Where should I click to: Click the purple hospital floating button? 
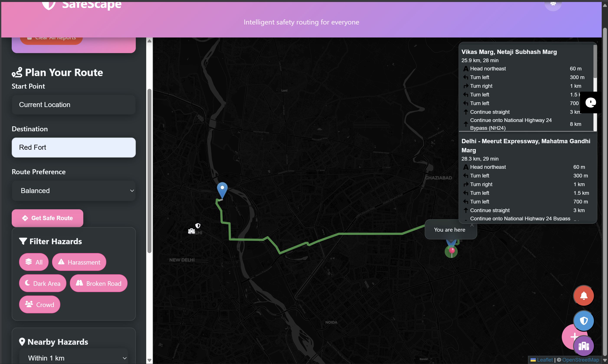coord(583,346)
